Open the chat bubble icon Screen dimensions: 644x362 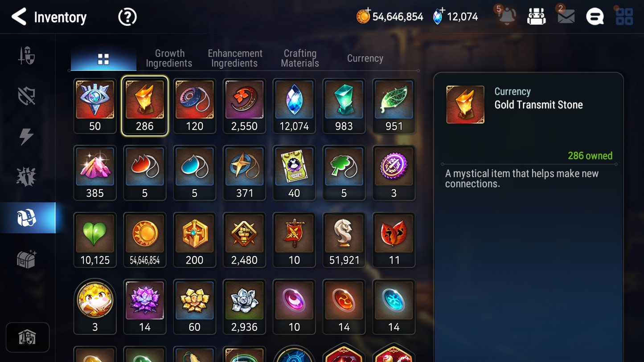[595, 17]
